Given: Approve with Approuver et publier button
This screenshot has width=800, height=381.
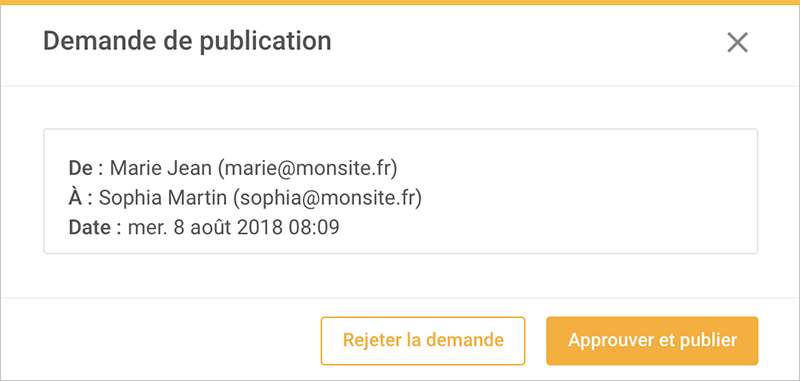Looking at the screenshot, I should (x=652, y=341).
